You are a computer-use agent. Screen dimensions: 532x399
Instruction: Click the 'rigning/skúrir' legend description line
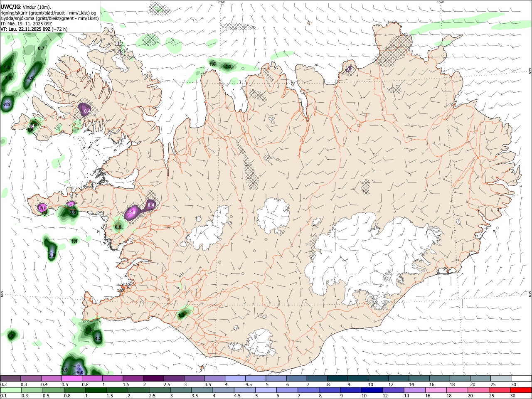(x=49, y=13)
